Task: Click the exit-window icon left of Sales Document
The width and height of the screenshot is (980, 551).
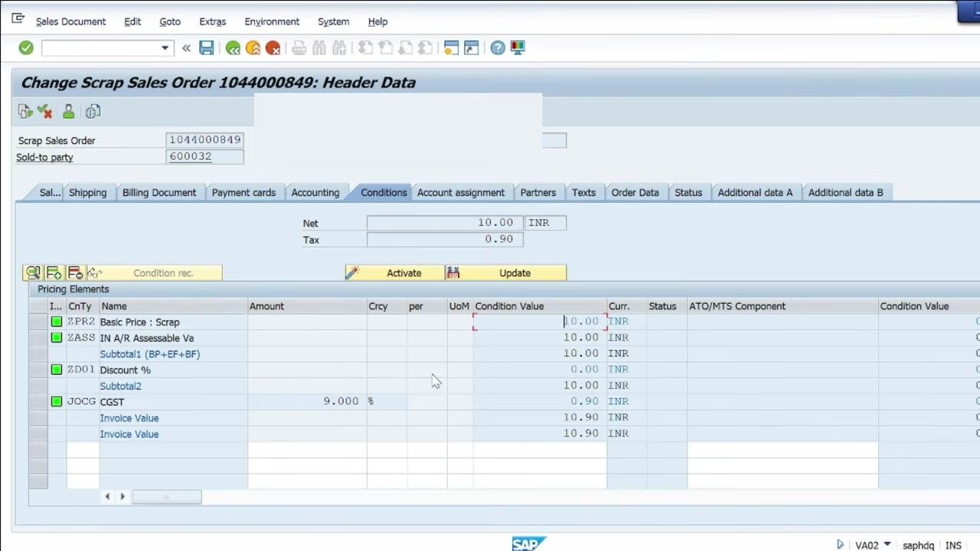Action: point(18,19)
